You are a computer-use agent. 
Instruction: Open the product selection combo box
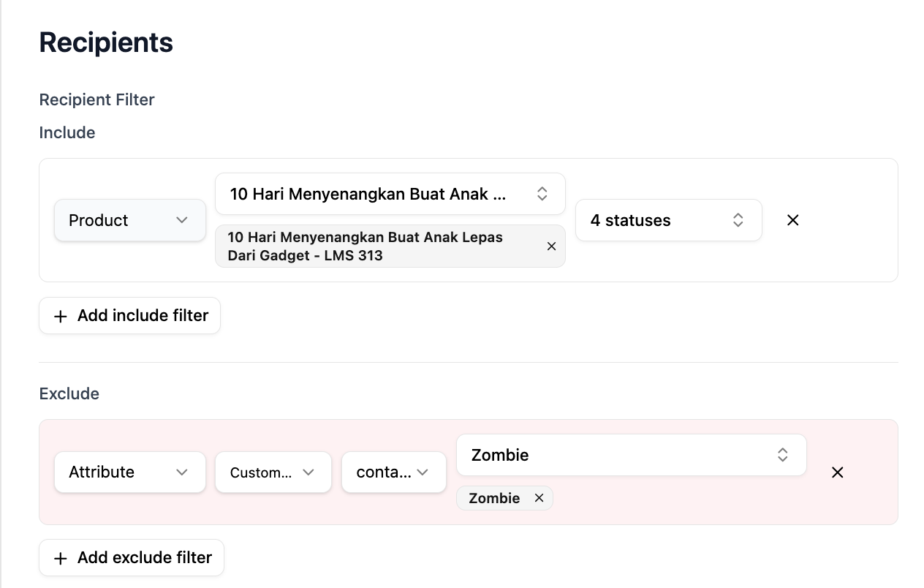point(390,194)
